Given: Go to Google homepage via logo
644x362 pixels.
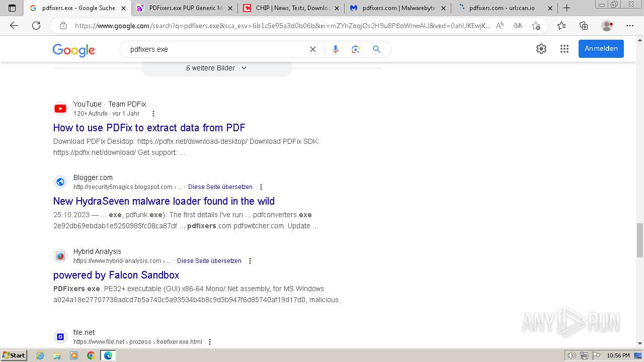Looking at the screenshot, I should (x=73, y=50).
